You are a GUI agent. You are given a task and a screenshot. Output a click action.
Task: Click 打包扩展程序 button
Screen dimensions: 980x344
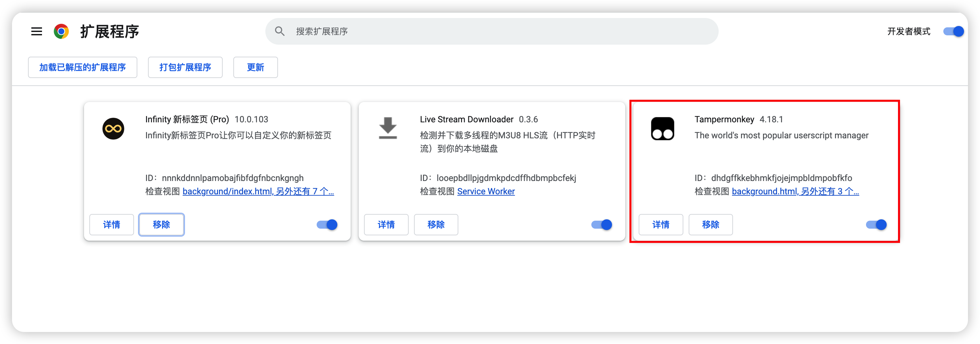coord(185,67)
